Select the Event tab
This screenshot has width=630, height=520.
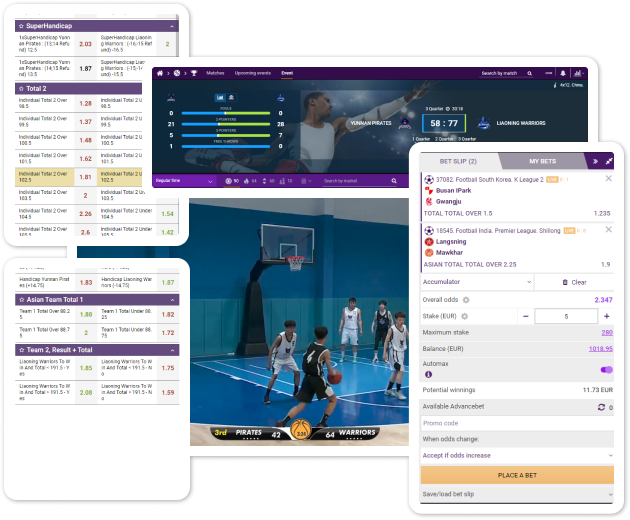pyautogui.click(x=287, y=73)
